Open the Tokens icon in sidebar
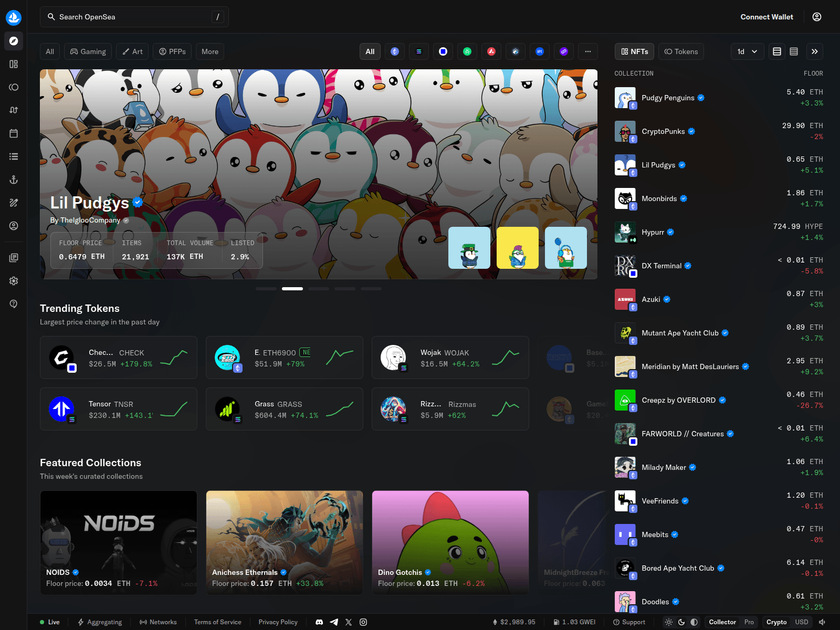This screenshot has width=840, height=630. pos(14,87)
